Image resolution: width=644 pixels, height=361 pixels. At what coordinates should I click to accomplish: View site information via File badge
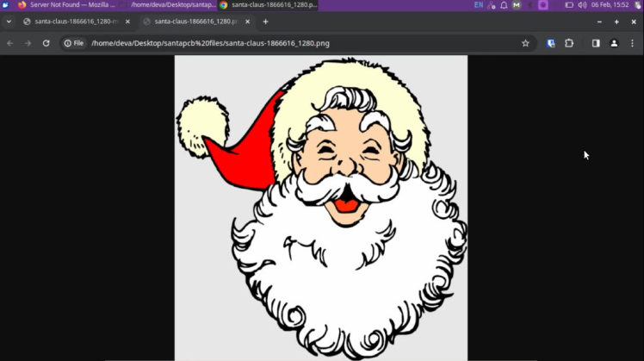click(x=74, y=43)
